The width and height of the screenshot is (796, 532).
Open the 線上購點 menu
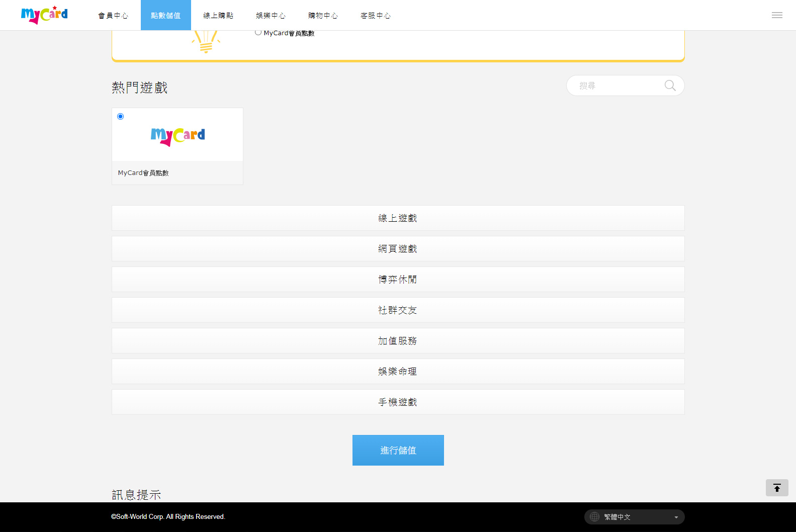(x=218, y=16)
